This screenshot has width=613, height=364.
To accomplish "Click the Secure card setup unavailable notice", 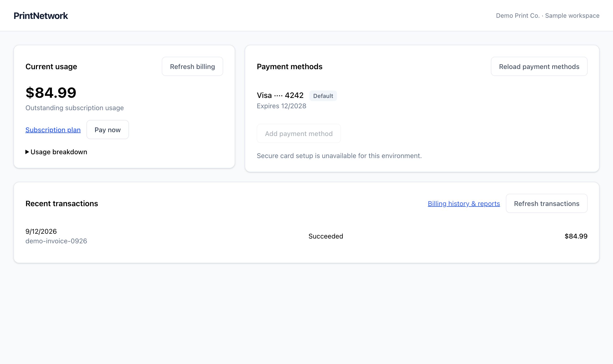I will click(x=339, y=156).
